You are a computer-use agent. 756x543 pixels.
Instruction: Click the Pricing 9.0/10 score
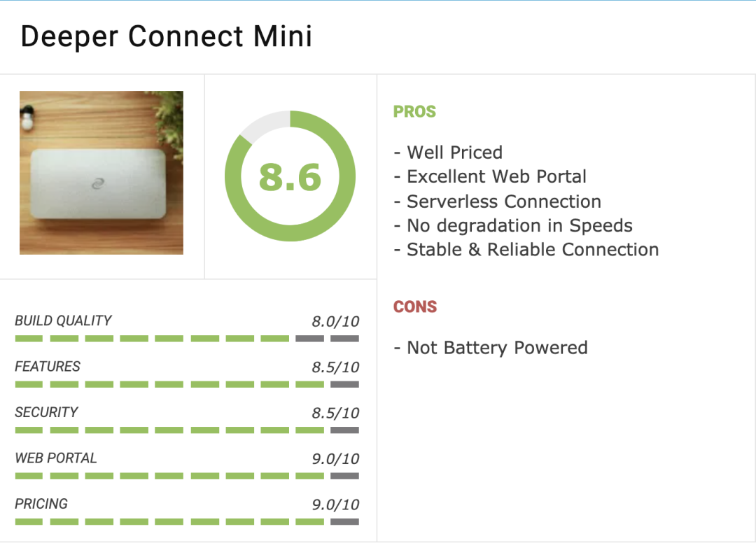pos(335,505)
